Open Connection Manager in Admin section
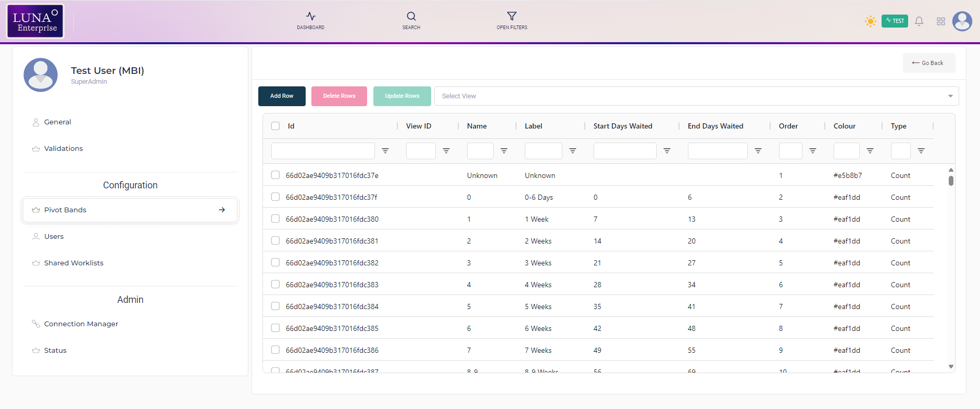980x409 pixels. (81, 324)
